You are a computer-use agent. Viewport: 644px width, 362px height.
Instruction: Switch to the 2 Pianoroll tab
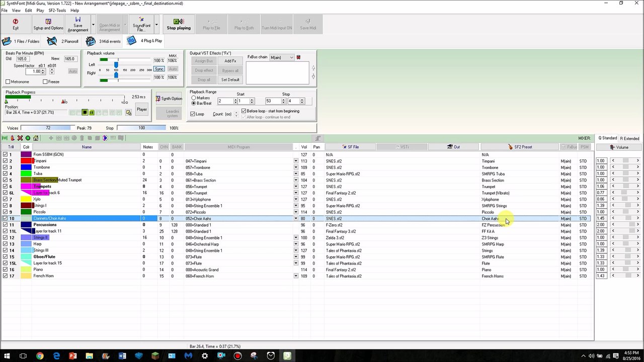(63, 41)
